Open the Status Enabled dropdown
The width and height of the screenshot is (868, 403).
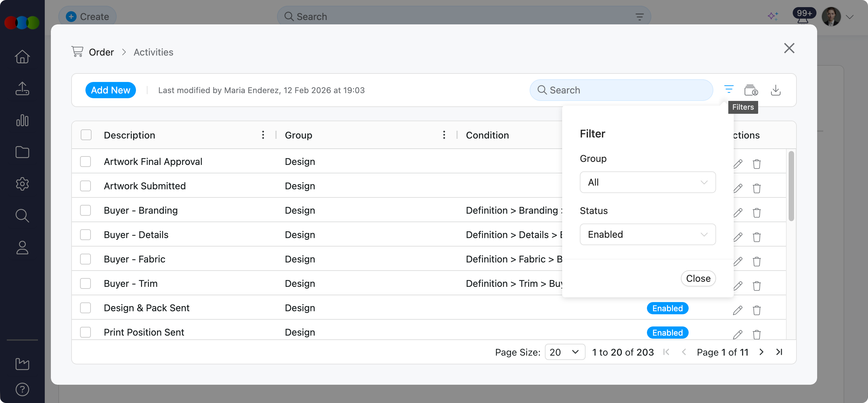click(648, 234)
